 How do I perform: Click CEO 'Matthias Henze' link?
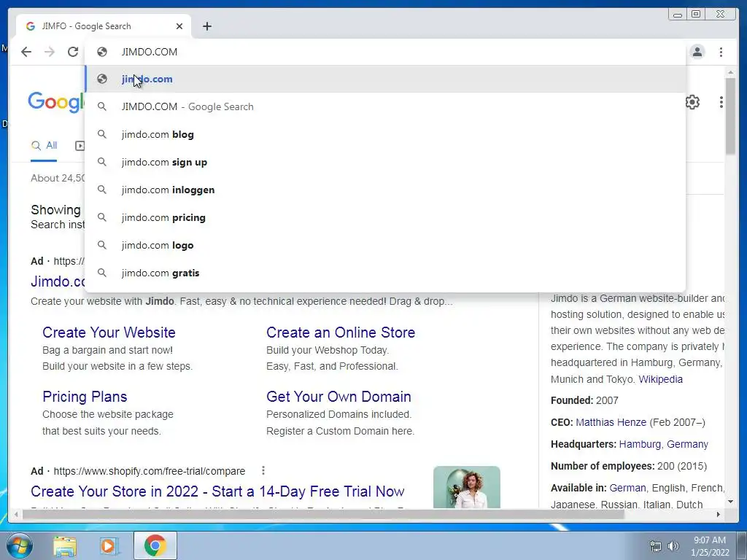point(611,422)
